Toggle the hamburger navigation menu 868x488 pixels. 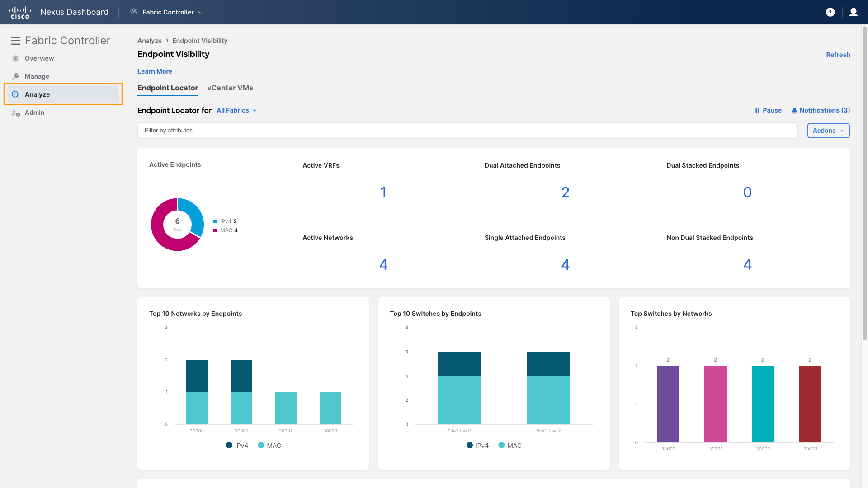(16, 41)
